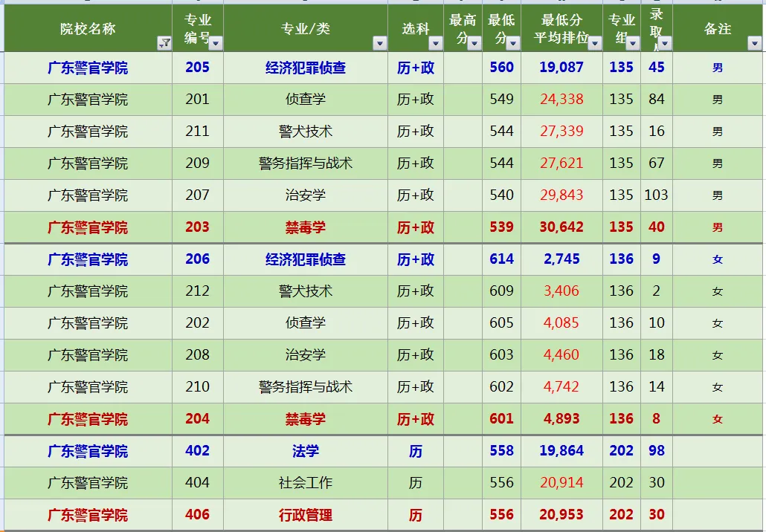Select the major code cell 211

click(197, 132)
